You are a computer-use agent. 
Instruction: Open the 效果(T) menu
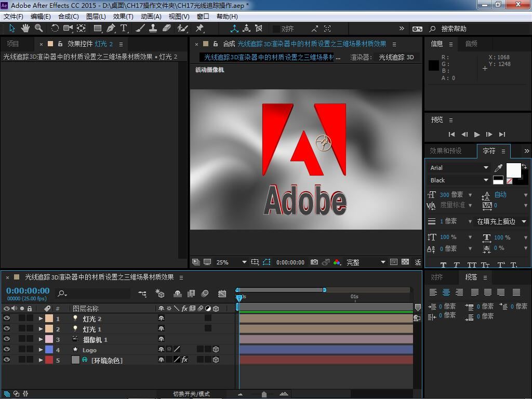pos(123,16)
